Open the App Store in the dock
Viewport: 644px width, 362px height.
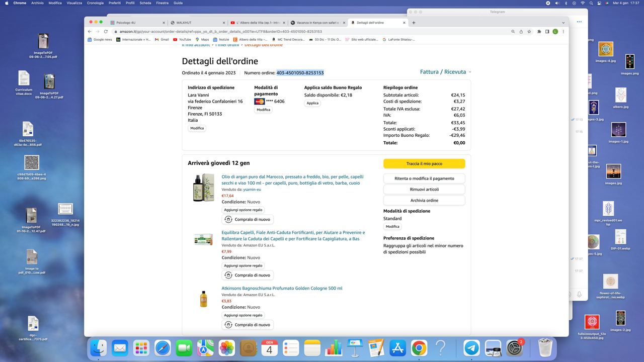[398, 348]
